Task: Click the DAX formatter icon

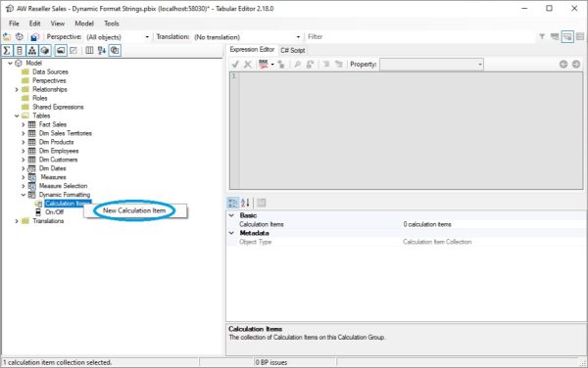Action: (x=264, y=65)
